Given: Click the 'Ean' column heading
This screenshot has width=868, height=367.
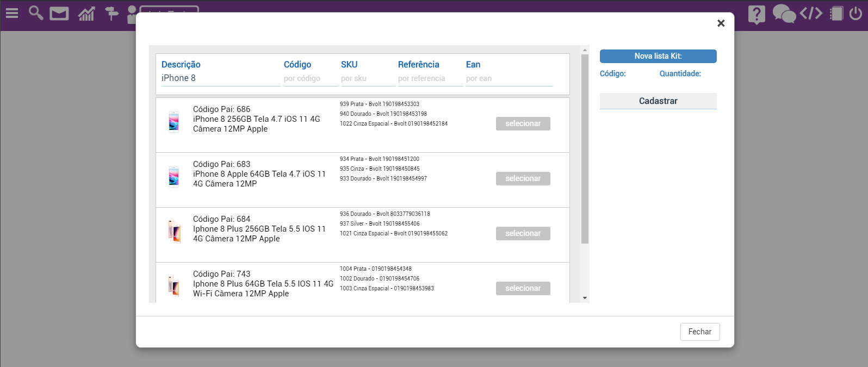Looking at the screenshot, I should [473, 64].
